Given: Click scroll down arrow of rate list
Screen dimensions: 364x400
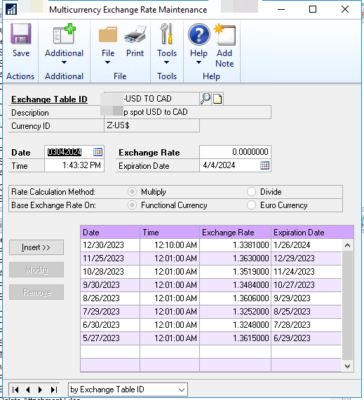Looking at the screenshot, I should 347,366.
